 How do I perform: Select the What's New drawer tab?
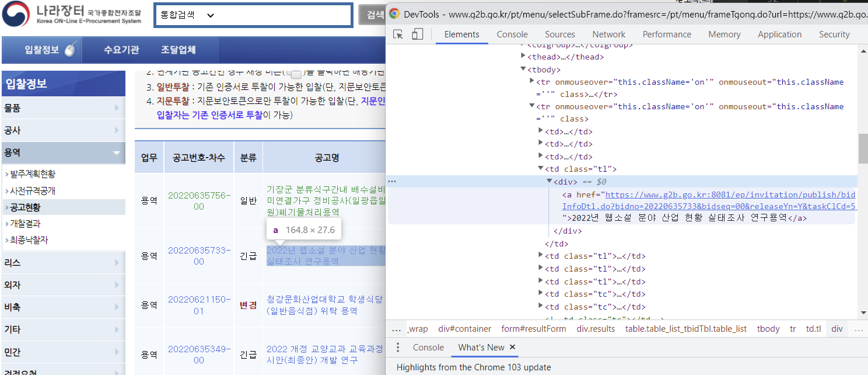pos(481,347)
